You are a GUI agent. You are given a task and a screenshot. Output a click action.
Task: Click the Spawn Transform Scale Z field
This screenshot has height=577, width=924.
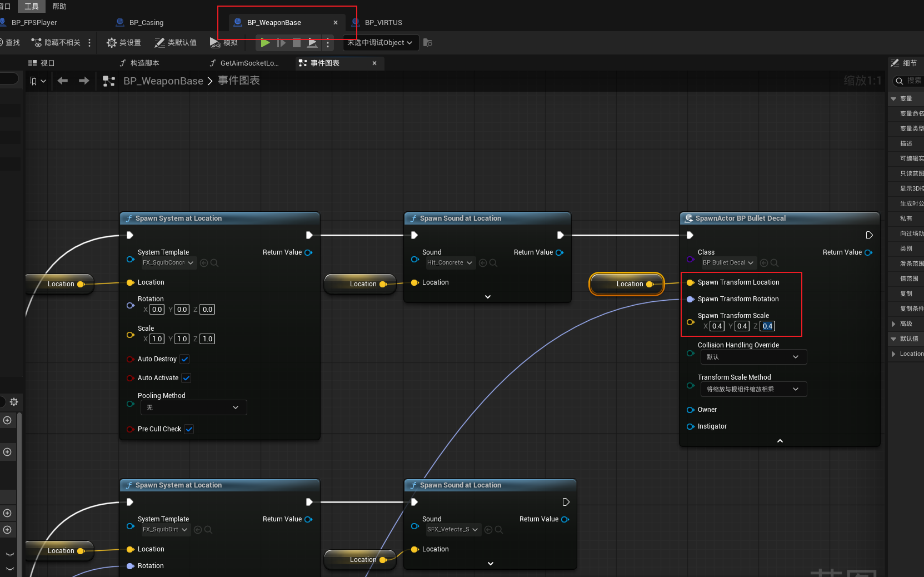pyautogui.click(x=767, y=326)
